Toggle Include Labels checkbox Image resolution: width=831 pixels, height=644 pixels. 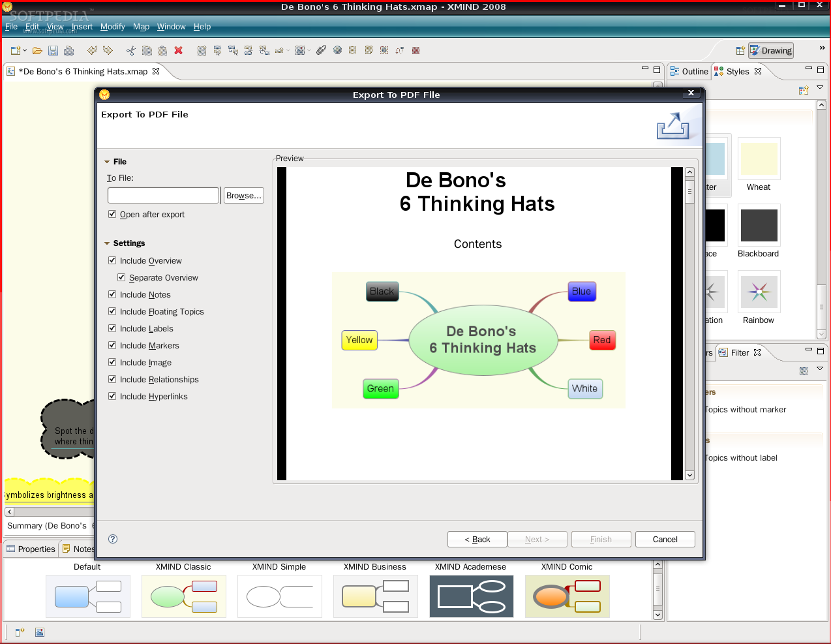[x=112, y=328]
